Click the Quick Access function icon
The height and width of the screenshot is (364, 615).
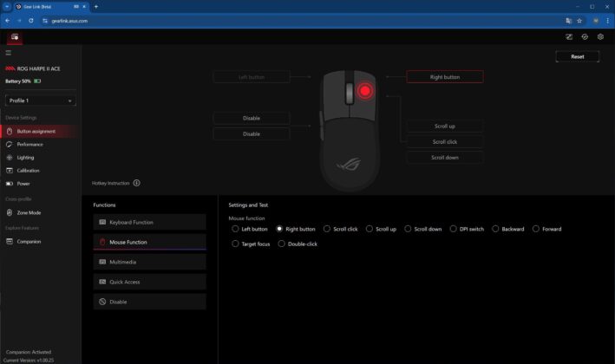[x=102, y=282]
